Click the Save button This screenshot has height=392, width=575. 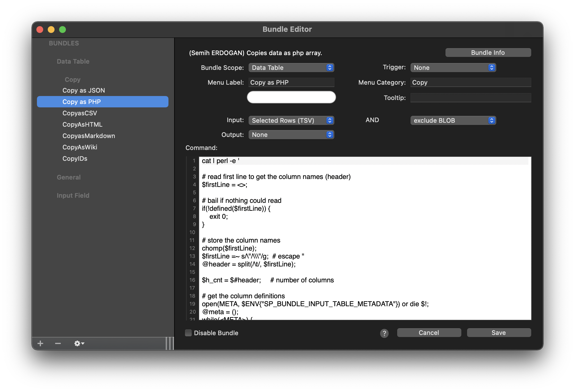(x=499, y=333)
